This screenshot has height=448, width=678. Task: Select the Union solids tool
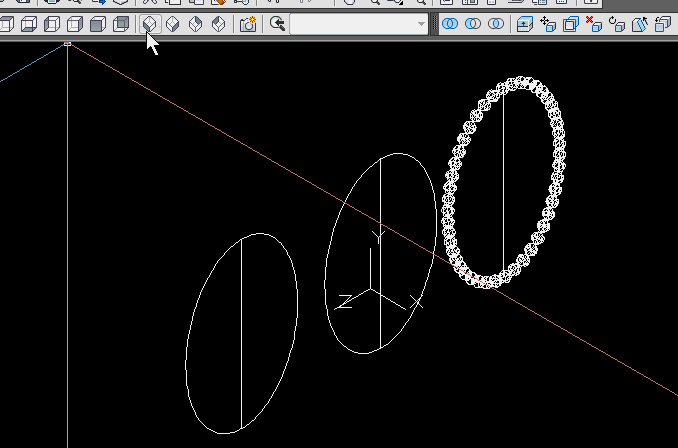pos(451,23)
